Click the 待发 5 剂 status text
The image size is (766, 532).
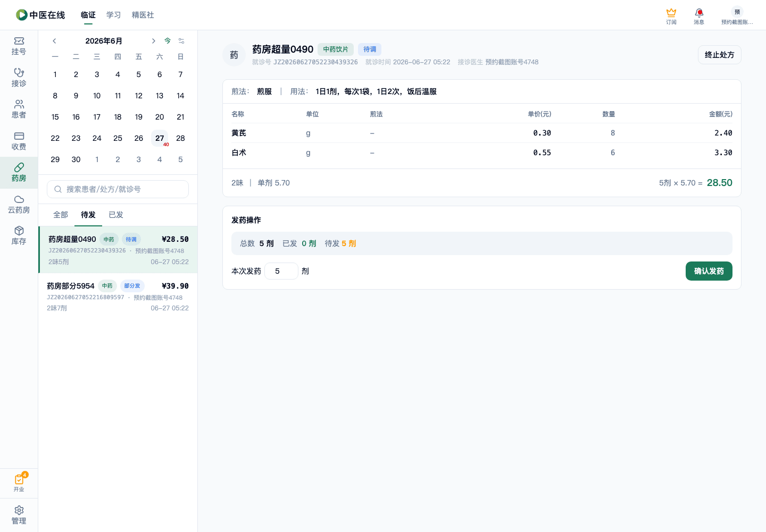point(340,243)
